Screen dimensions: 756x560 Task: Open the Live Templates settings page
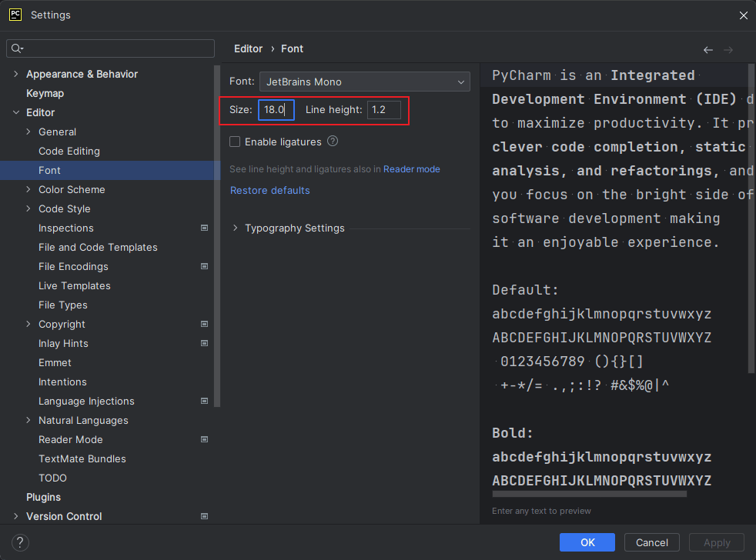[75, 286]
